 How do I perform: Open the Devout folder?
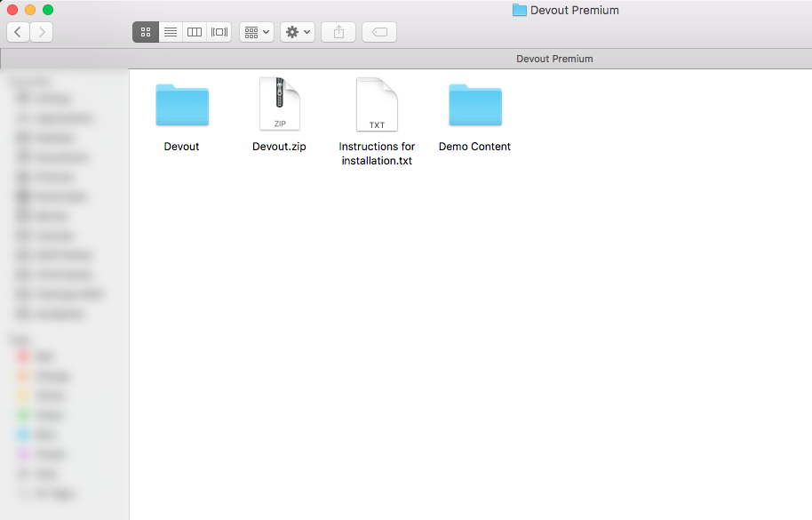(181, 105)
